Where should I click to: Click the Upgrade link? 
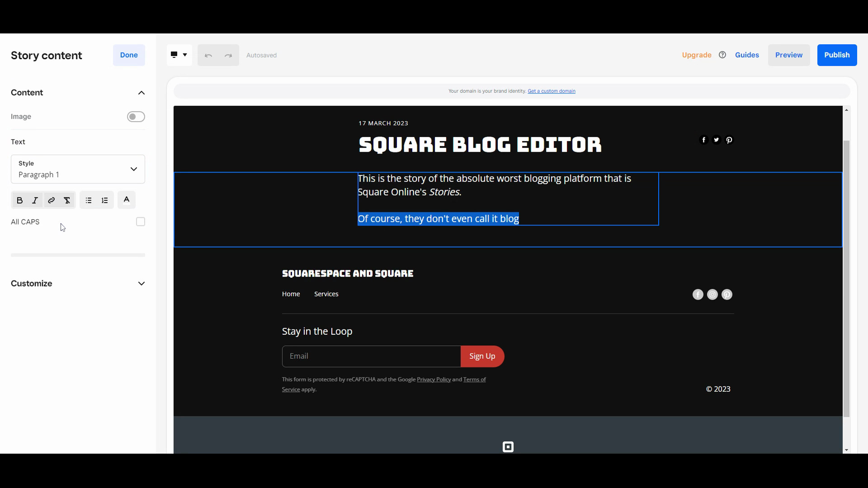(697, 55)
